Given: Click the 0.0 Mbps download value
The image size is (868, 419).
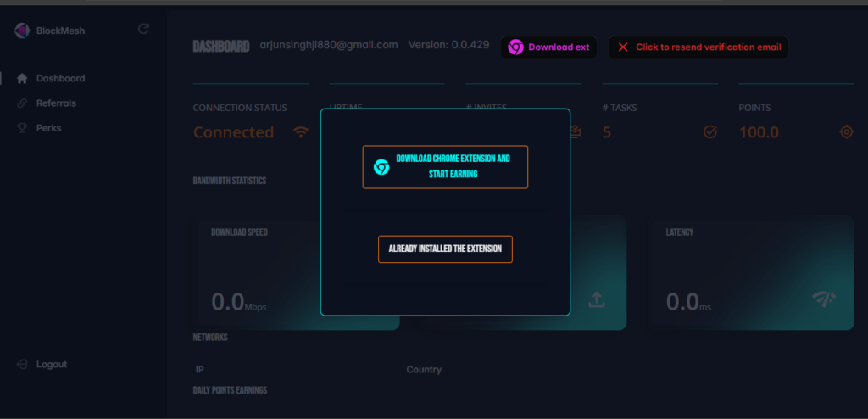Looking at the screenshot, I should tap(238, 302).
